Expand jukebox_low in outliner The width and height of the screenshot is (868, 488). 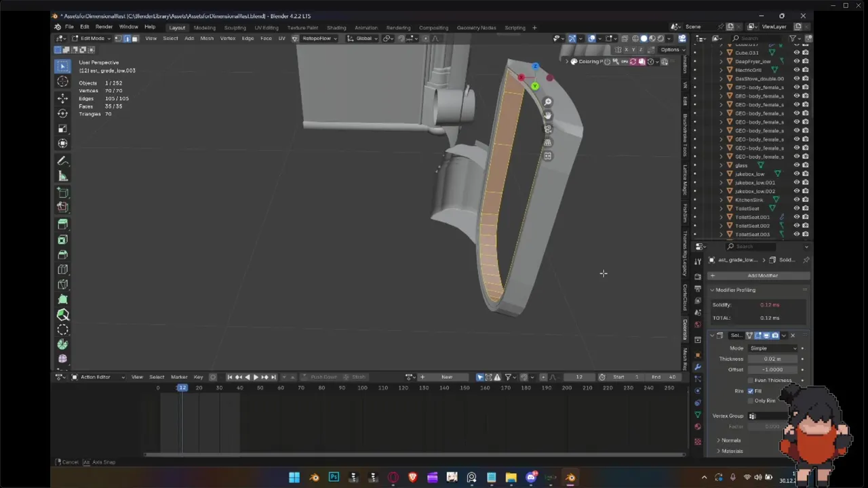722,174
